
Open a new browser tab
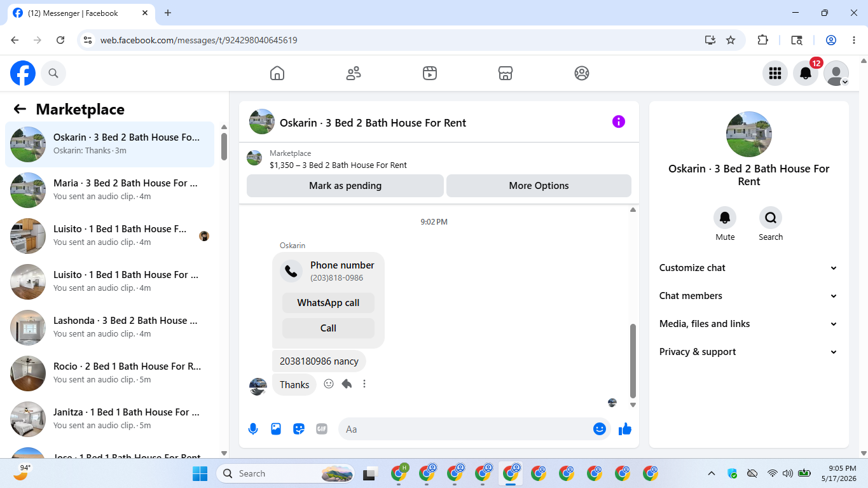(x=168, y=13)
